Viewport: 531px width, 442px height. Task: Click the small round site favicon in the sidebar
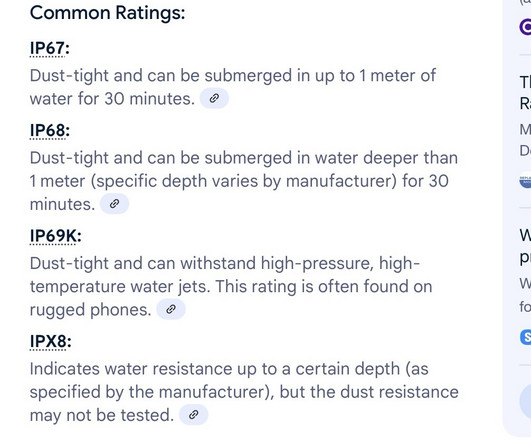tap(526, 182)
